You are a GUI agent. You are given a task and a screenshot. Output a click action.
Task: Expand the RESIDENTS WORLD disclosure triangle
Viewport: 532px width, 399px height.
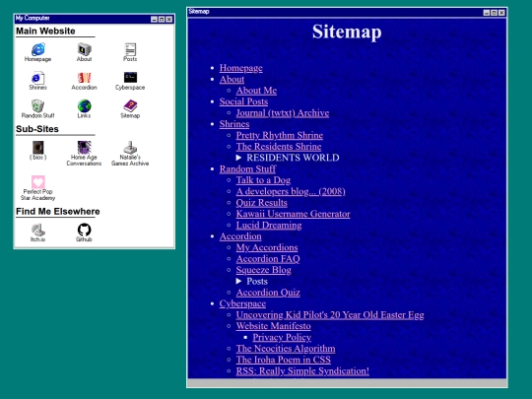point(238,158)
